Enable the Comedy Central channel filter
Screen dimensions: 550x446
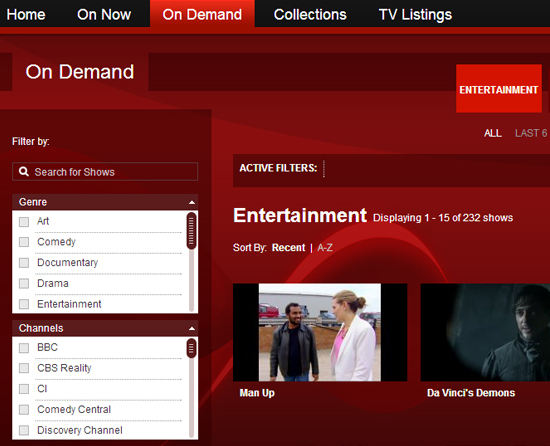24,410
